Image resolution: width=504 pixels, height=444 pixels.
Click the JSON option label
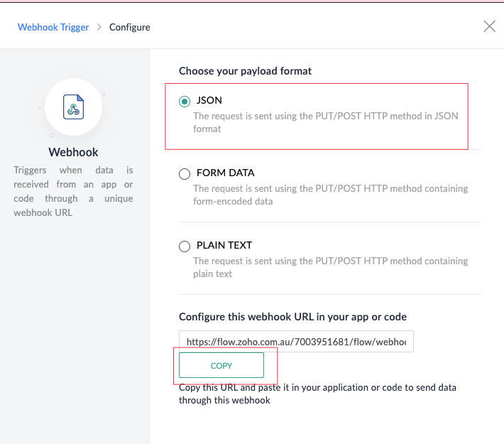tap(209, 100)
